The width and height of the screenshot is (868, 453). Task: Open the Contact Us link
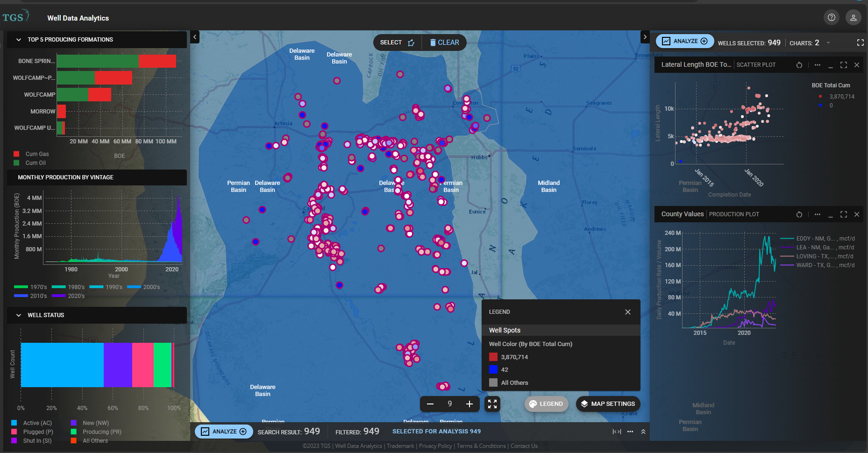(x=524, y=446)
